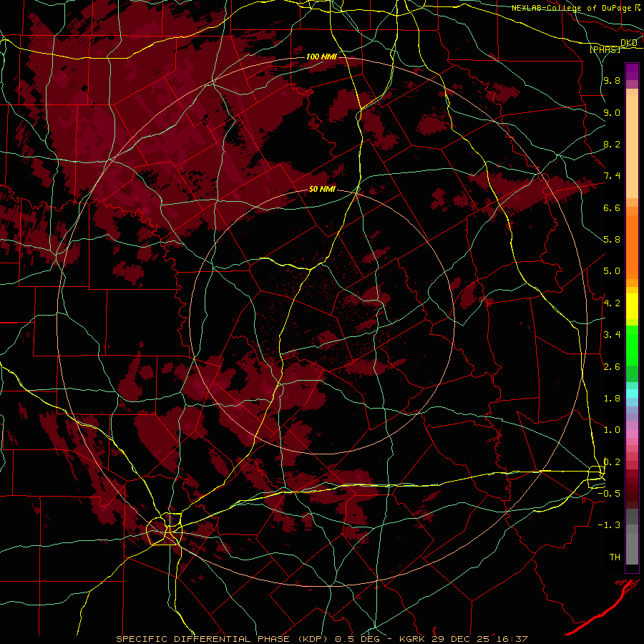Select the 50 NMI range ring label

pos(322,190)
